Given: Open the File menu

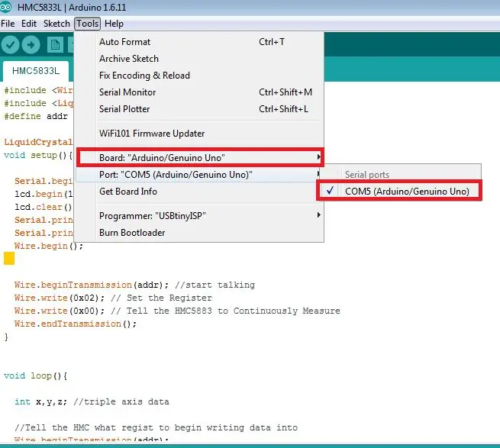Looking at the screenshot, I should (x=8, y=24).
